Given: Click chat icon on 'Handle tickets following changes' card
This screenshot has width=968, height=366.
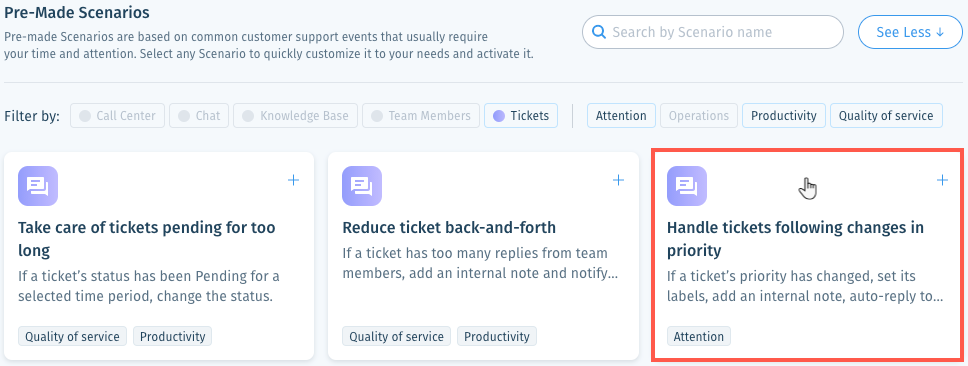Looking at the screenshot, I should pos(686,186).
